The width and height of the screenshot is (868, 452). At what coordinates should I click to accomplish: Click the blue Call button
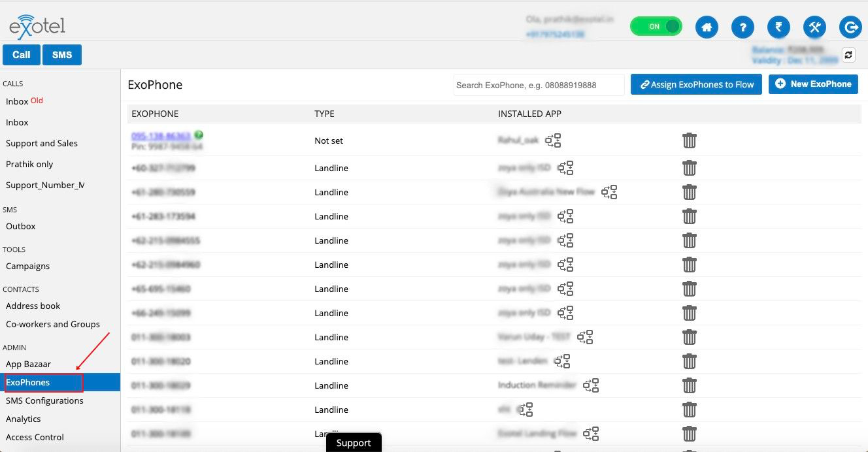[x=22, y=55]
